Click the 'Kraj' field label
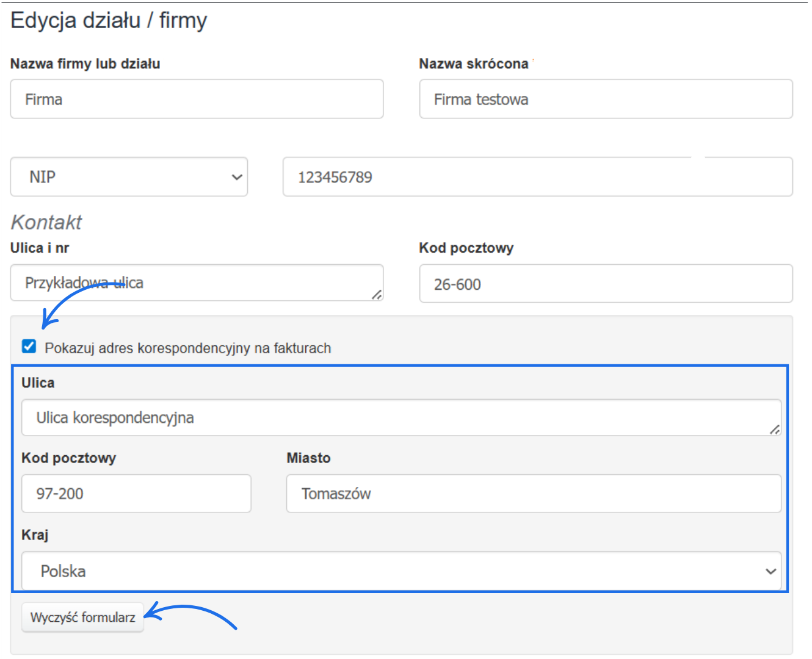 tap(35, 535)
